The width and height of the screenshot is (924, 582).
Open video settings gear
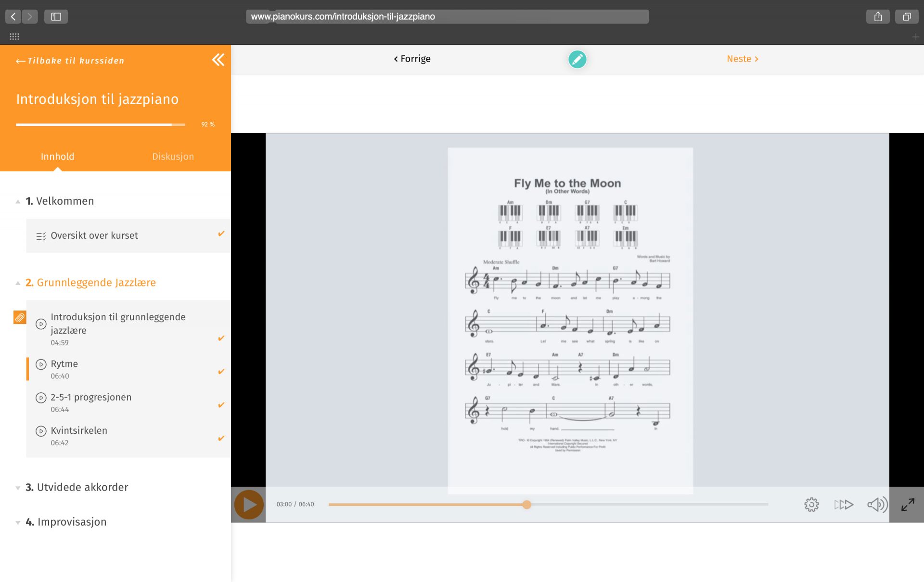coord(811,504)
